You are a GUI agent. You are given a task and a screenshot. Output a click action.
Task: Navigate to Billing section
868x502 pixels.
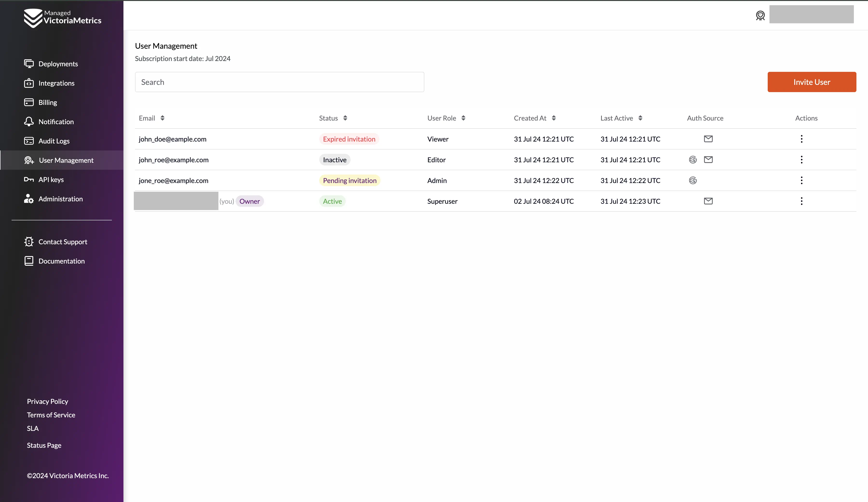(48, 102)
